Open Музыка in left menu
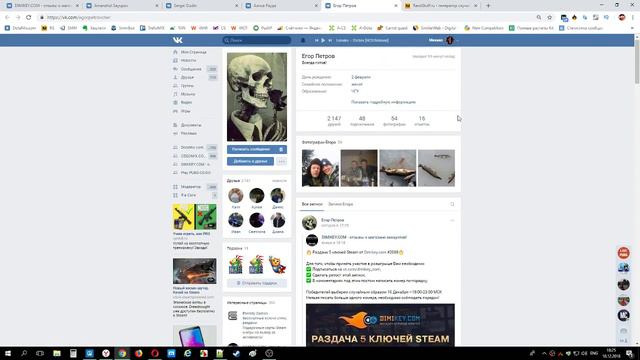 pyautogui.click(x=188, y=94)
